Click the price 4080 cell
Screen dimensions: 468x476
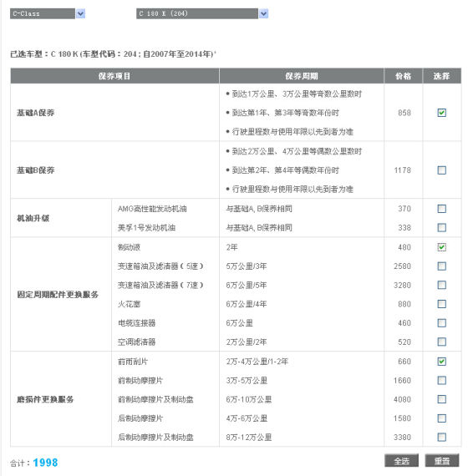click(402, 399)
